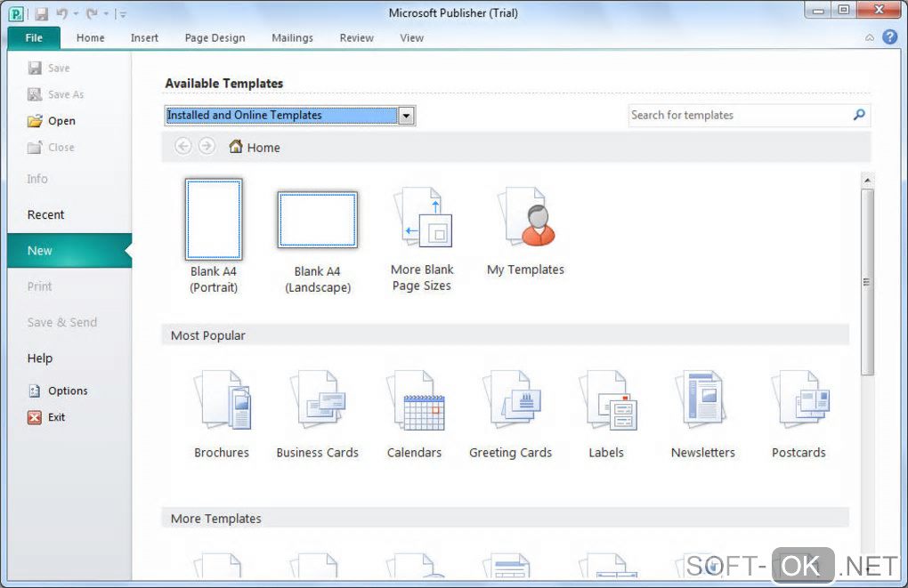Go to templates Home via house icon
This screenshot has height=588, width=908.
255,147
